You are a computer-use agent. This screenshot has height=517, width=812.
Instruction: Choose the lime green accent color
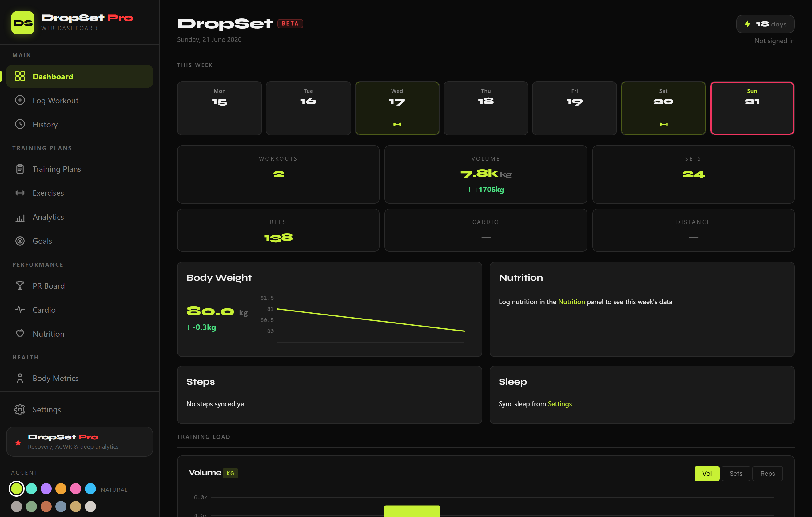17,489
